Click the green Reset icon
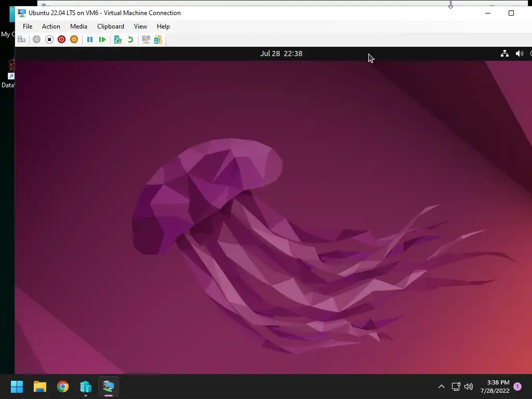Image resolution: width=532 pixels, height=399 pixels. [102, 39]
